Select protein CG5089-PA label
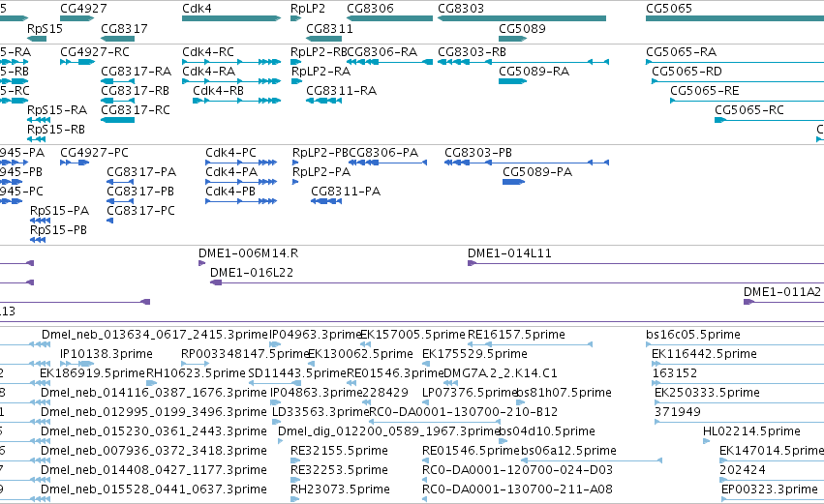This screenshot has width=824, height=504. [537, 172]
